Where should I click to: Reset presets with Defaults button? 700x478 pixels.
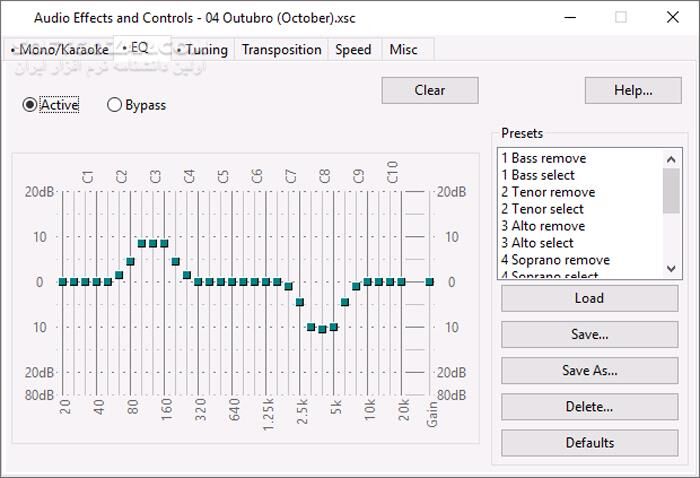point(588,442)
